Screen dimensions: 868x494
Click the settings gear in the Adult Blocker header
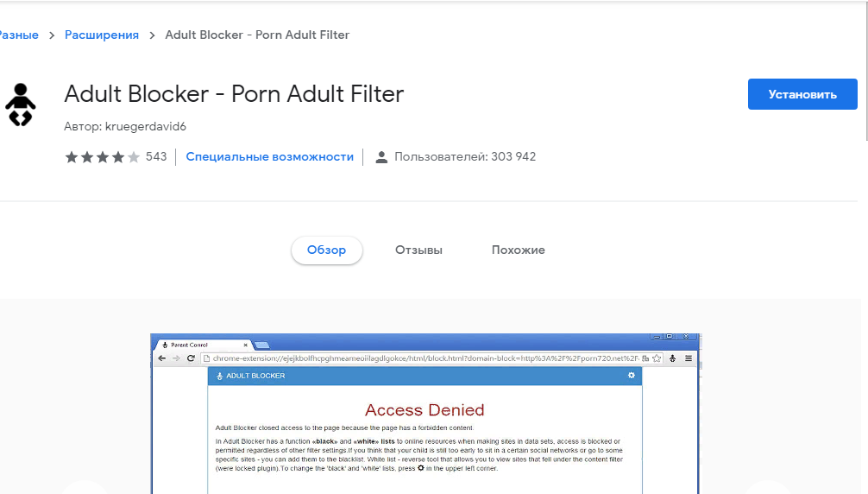[x=631, y=376]
